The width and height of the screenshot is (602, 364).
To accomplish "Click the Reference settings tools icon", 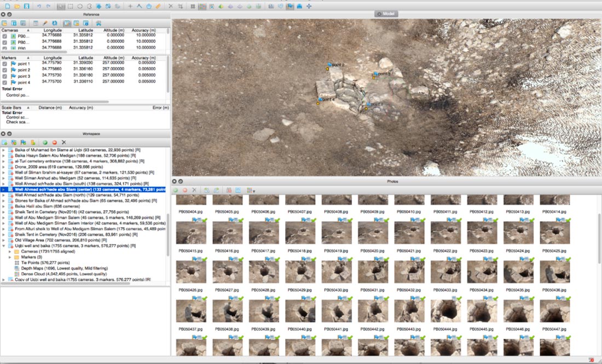I will pyautogui.click(x=99, y=23).
